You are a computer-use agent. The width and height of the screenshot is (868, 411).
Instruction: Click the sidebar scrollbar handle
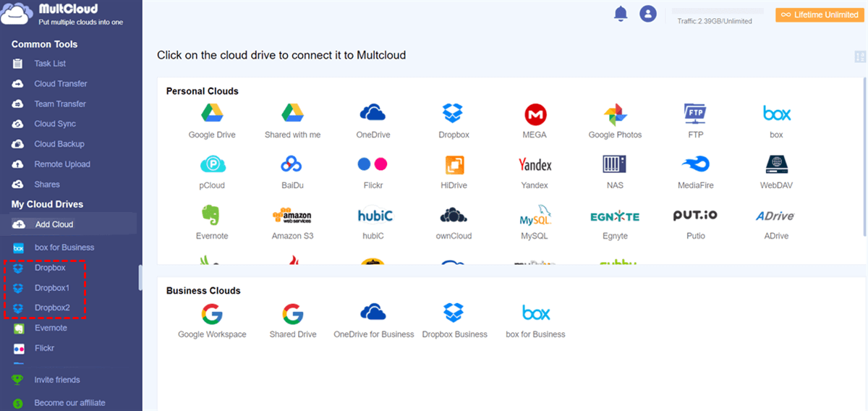[140, 278]
